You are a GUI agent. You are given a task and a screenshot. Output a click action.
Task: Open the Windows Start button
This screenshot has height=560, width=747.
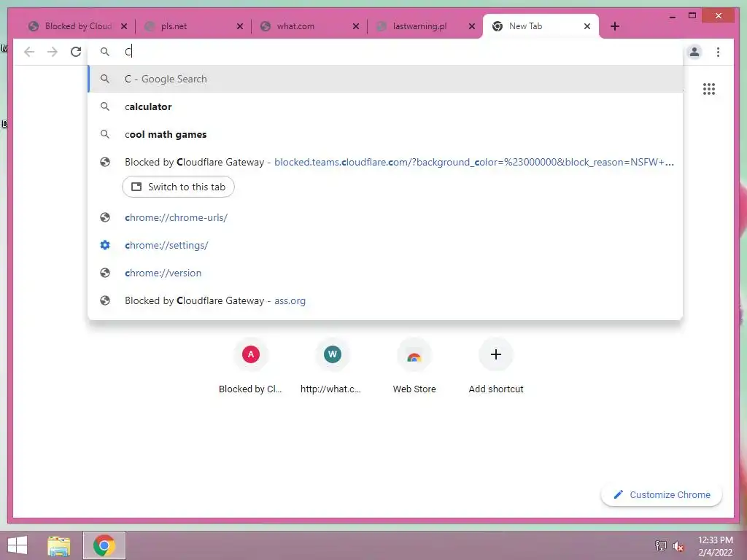point(18,545)
